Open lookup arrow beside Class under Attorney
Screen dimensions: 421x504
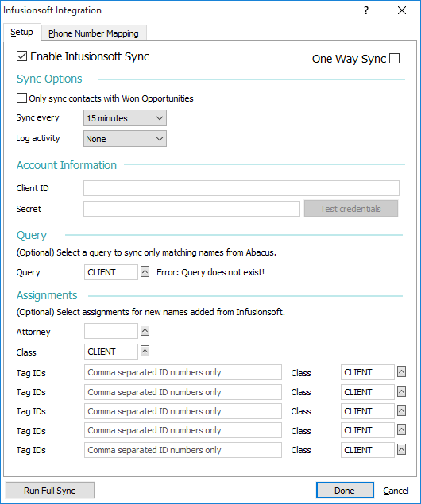tap(145, 351)
